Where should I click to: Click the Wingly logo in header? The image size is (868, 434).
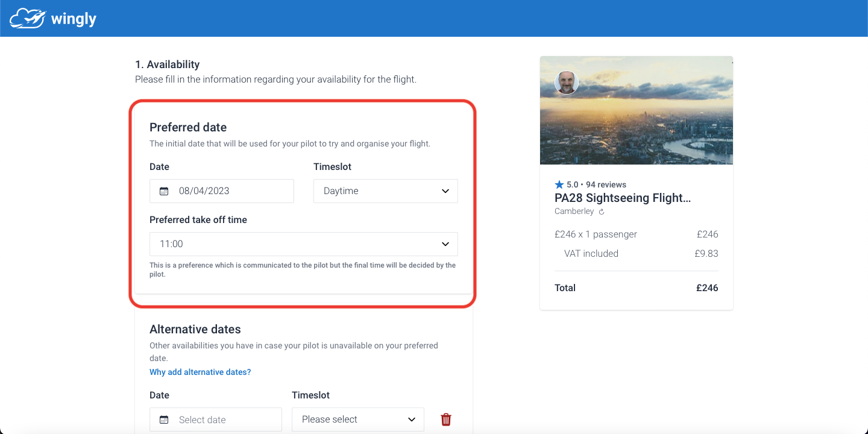53,18
